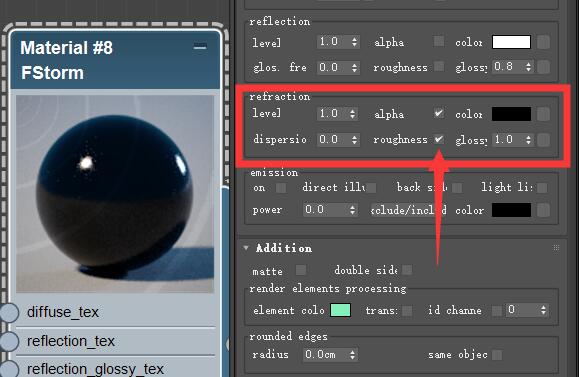Click the reflection_tex input socket circle
The width and height of the screenshot is (579, 377).
click(9, 341)
